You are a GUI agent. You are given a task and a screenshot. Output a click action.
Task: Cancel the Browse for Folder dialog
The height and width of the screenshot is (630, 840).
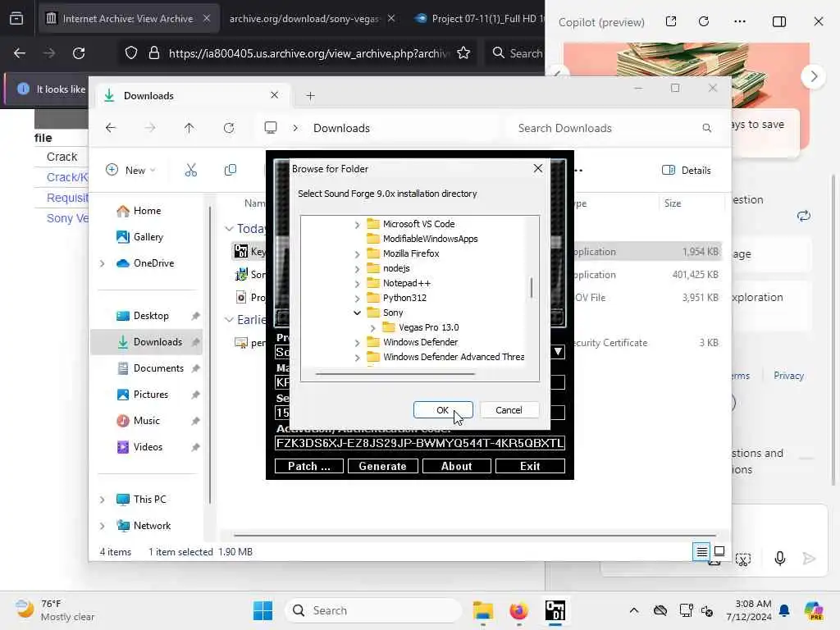click(x=509, y=410)
